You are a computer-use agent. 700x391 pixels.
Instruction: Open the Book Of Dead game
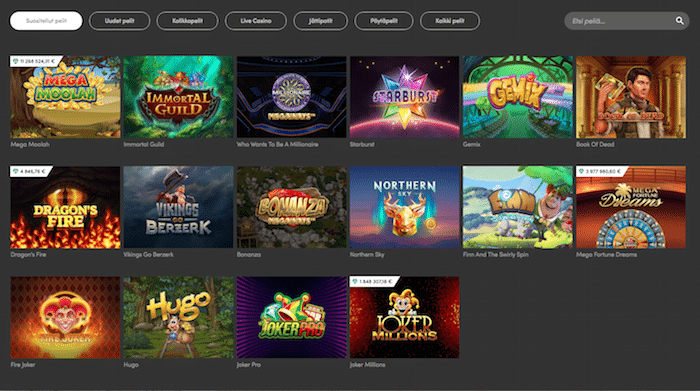[x=631, y=97]
